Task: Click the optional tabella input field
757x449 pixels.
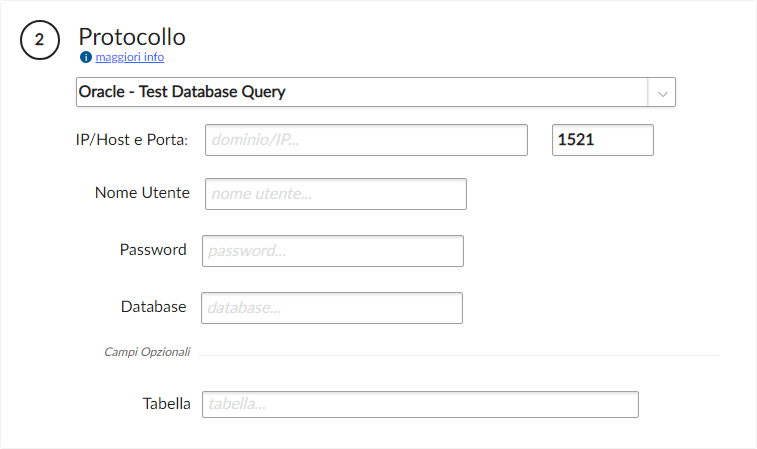Action: tap(419, 404)
